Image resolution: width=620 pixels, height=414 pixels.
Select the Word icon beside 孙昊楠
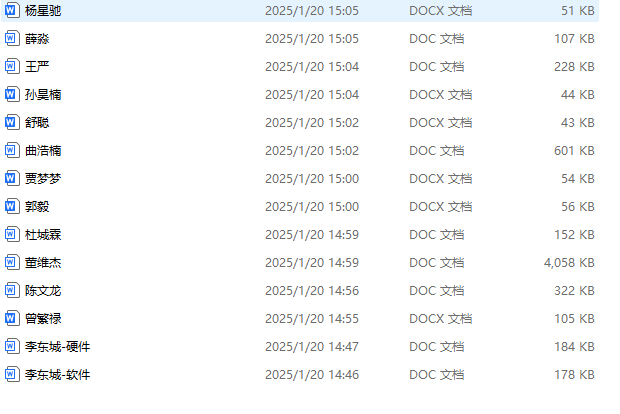(x=12, y=94)
